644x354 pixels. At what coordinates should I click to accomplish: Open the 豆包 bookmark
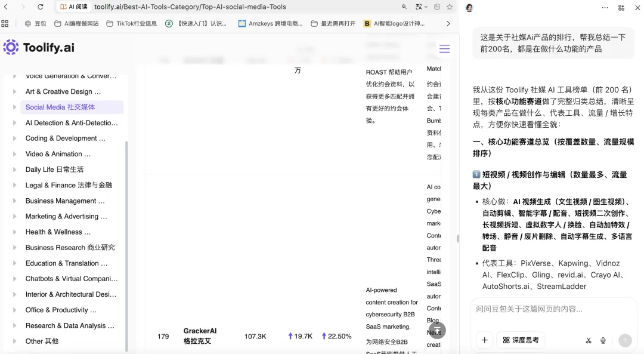[x=35, y=23]
